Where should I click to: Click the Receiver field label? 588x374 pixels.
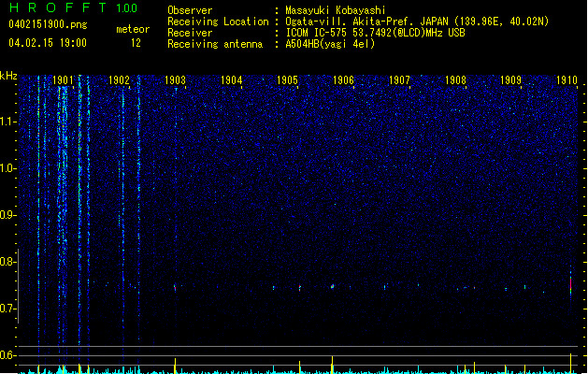[190, 33]
